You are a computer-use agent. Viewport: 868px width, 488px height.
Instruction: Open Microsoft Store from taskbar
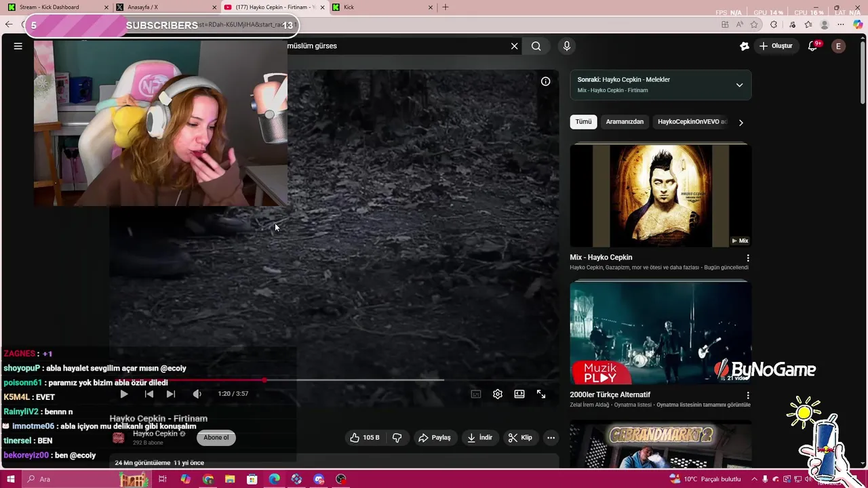[252, 479]
